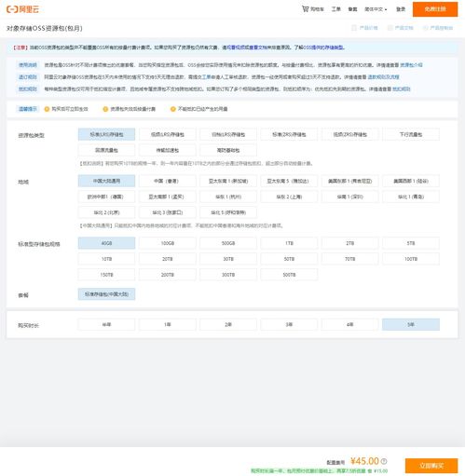This screenshot has width=465, height=476.
Task: Select the 华东 2 (上海) region
Action: click(x=289, y=197)
